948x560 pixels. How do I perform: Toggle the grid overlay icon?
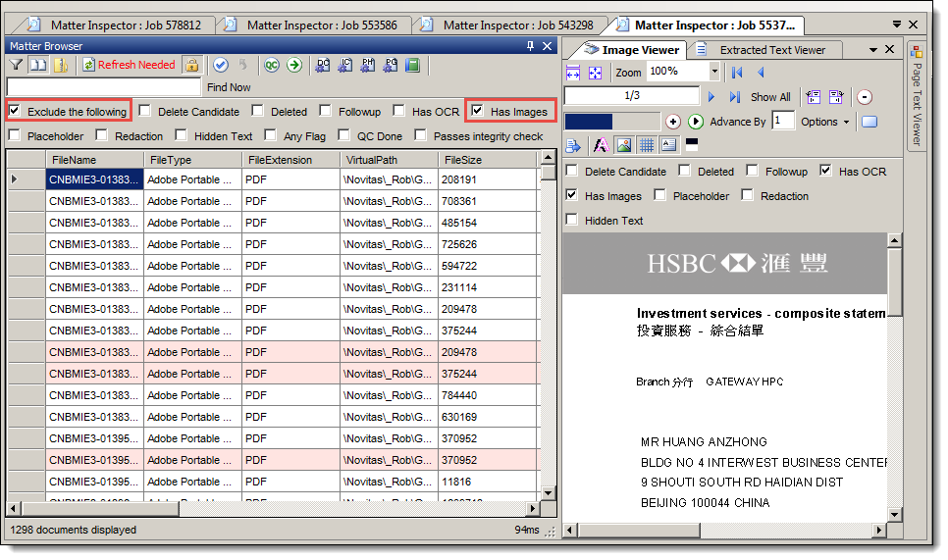[647, 145]
